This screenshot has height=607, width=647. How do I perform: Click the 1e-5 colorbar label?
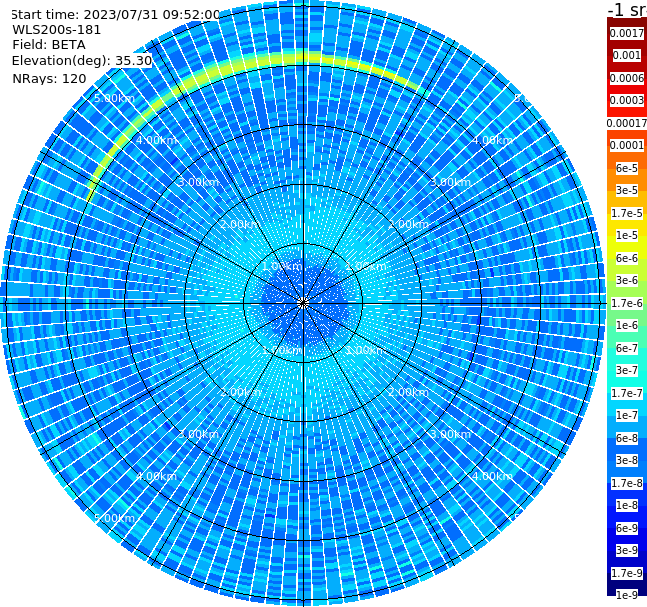coord(627,235)
